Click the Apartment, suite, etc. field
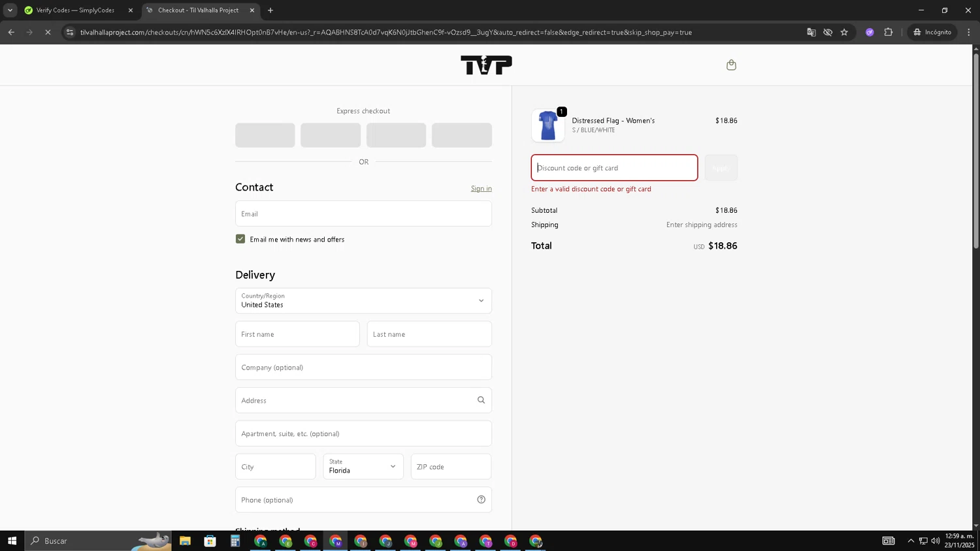Viewport: 980px width, 551px height. (x=363, y=433)
